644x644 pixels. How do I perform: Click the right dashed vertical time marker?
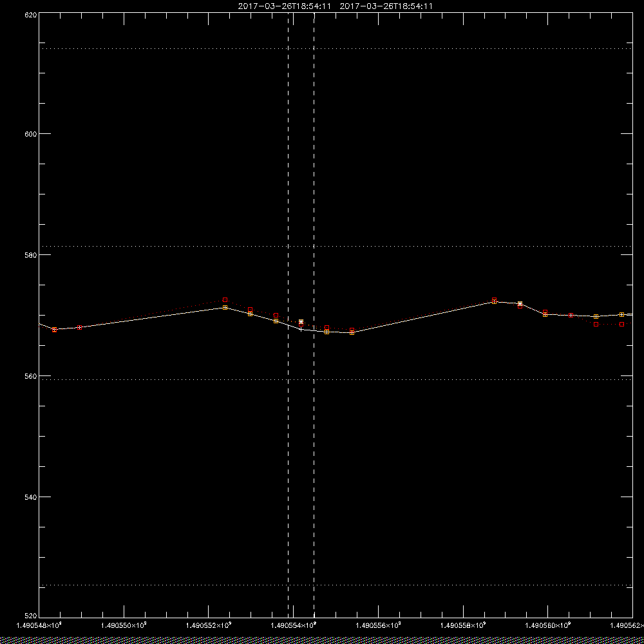(x=314, y=315)
